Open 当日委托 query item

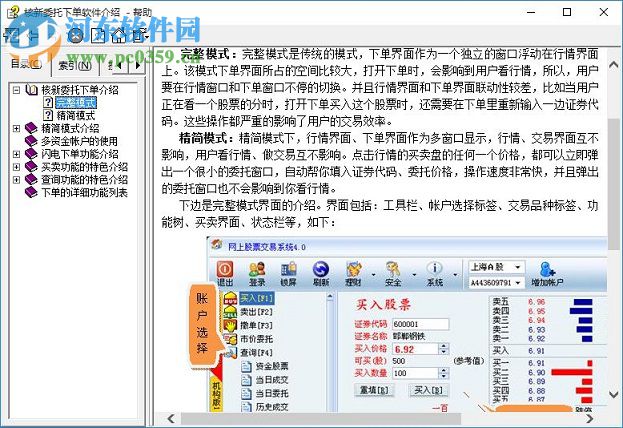pyautogui.click(x=272, y=393)
